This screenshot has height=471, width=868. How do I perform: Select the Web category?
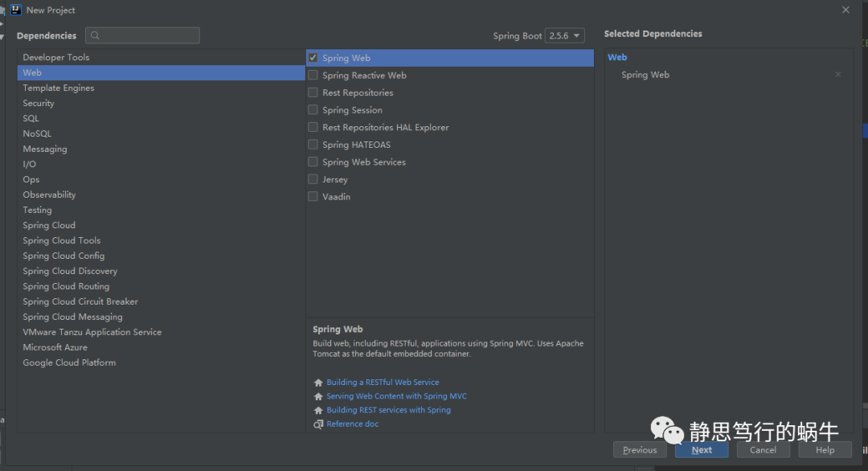coord(161,72)
